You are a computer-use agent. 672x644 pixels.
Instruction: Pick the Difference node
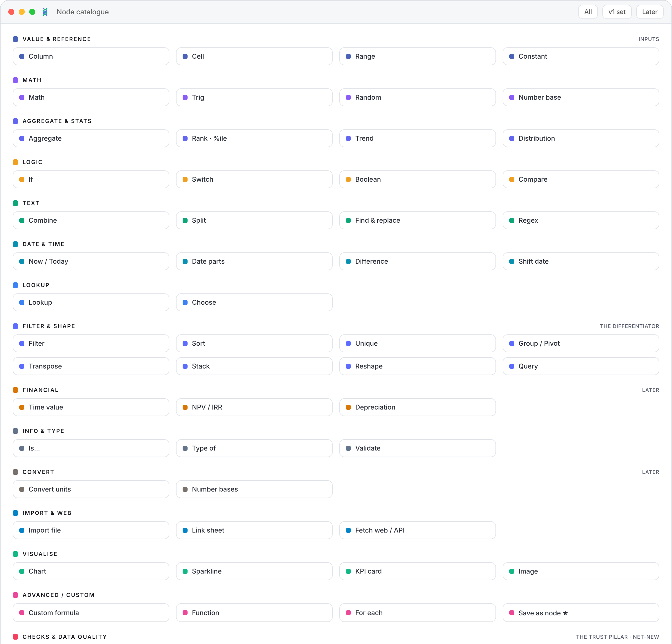pos(417,261)
